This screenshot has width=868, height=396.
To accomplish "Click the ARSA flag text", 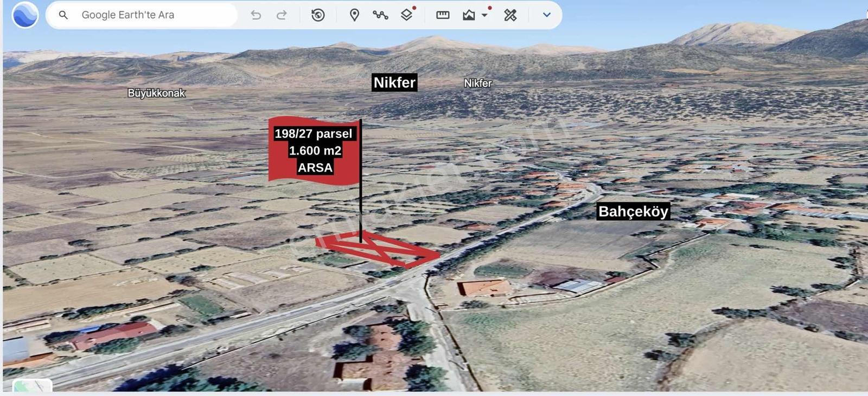I will [315, 168].
